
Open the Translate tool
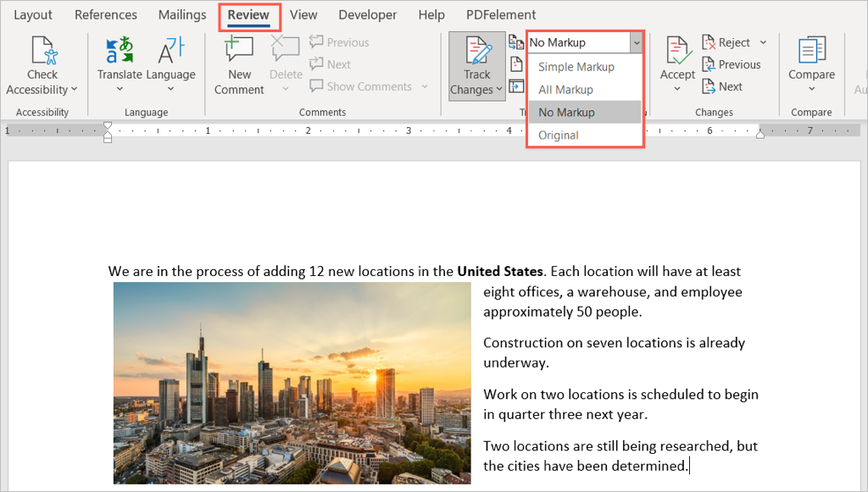pos(120,53)
